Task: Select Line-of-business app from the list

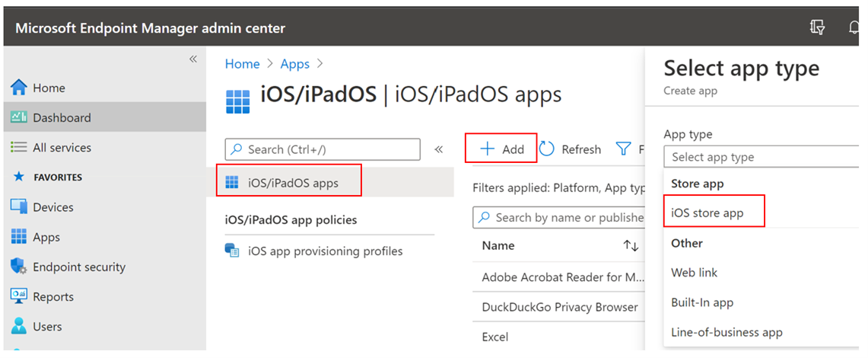Action: click(x=727, y=332)
